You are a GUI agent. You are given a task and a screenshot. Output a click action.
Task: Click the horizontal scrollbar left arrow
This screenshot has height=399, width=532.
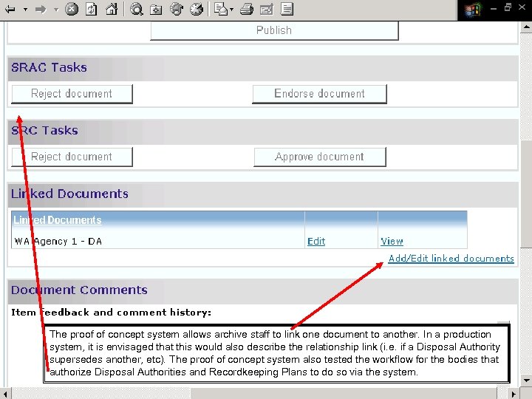[5, 394]
